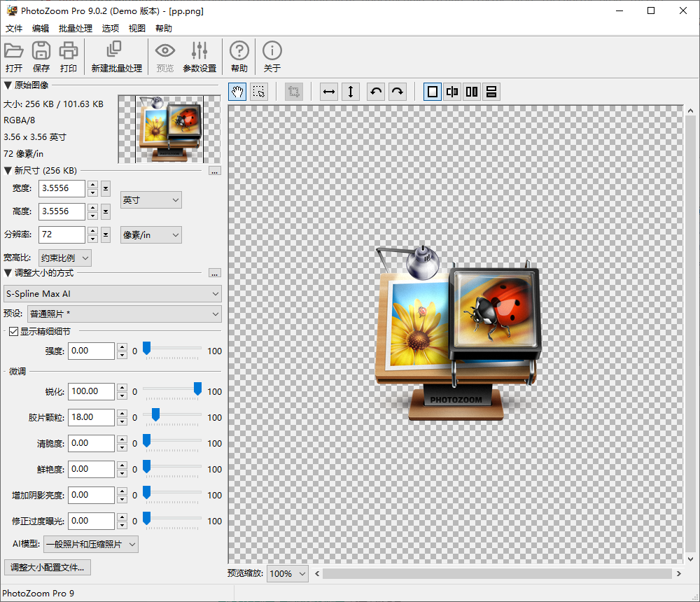Image resolution: width=700 pixels, height=602 pixels.
Task: Collapse the 原始图像 section
Action: [8, 85]
